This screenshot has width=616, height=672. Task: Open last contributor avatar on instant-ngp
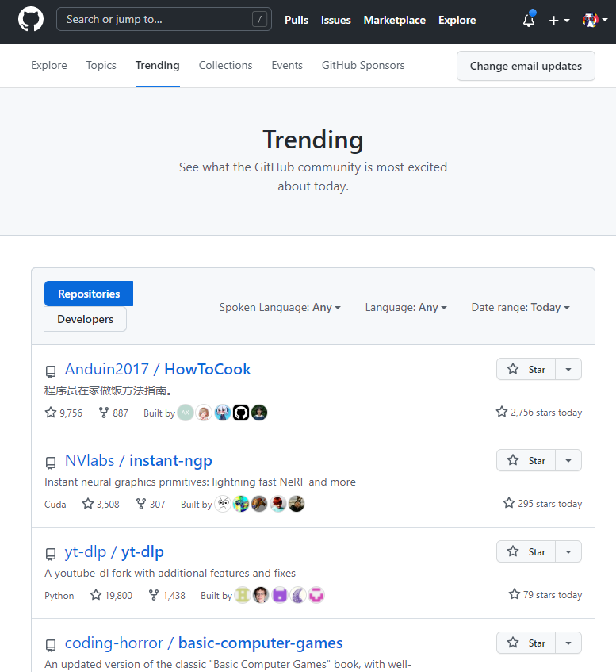click(x=297, y=504)
